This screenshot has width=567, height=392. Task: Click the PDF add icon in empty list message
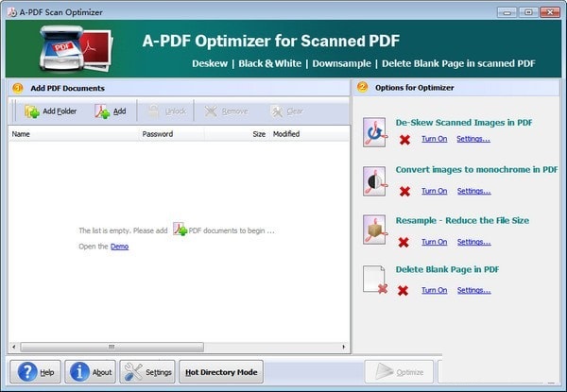coord(180,229)
